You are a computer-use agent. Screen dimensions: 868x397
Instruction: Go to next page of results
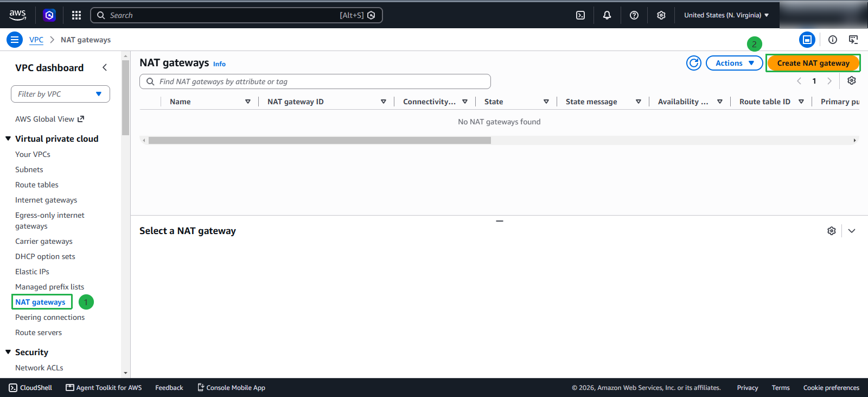829,81
